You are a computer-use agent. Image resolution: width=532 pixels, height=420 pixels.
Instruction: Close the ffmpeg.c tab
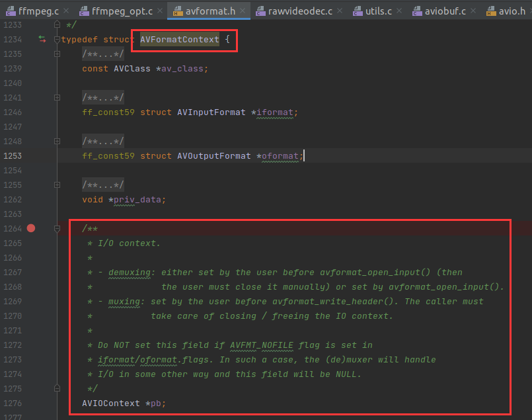point(66,11)
